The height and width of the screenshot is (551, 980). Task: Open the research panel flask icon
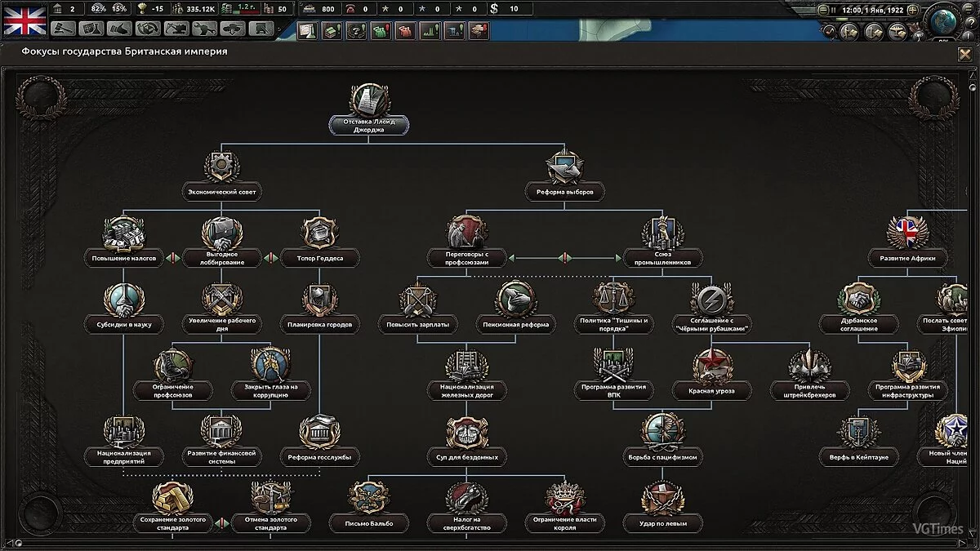click(x=91, y=29)
